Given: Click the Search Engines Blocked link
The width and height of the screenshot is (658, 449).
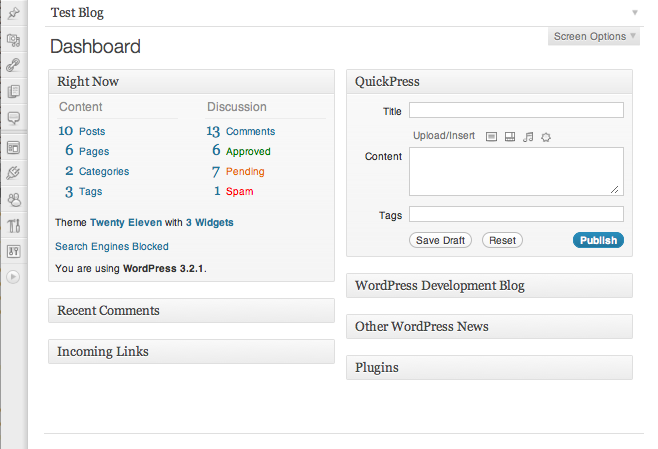Looking at the screenshot, I should pyautogui.click(x=112, y=246).
